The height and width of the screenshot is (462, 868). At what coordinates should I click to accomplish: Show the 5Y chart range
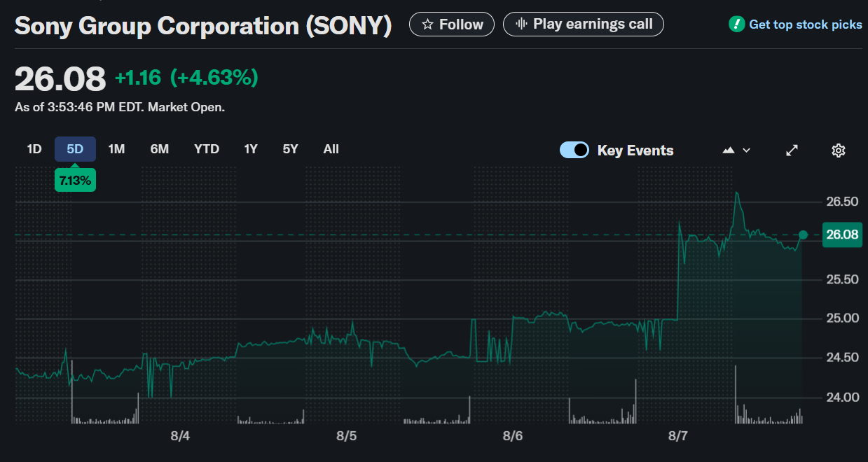point(290,149)
